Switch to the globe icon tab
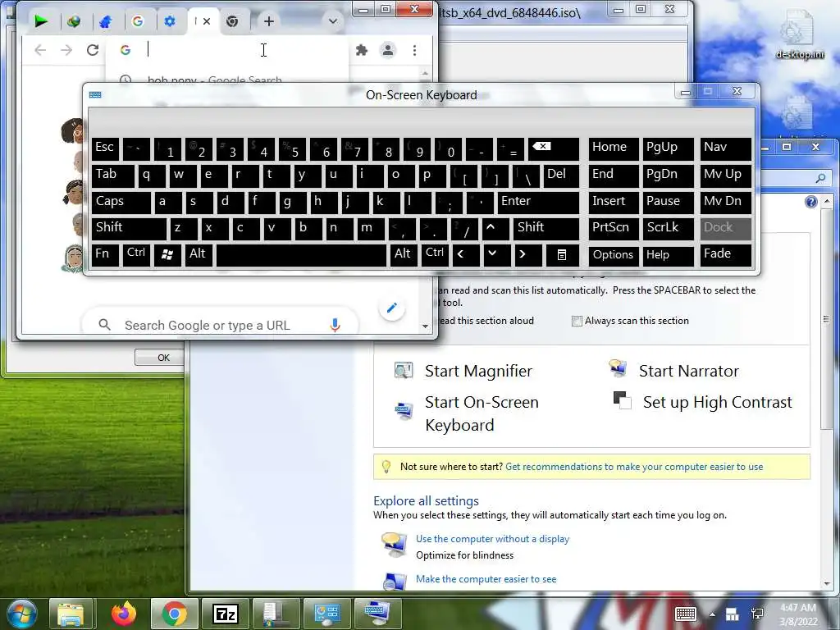Screen dimensions: 840x630 tap(73, 21)
